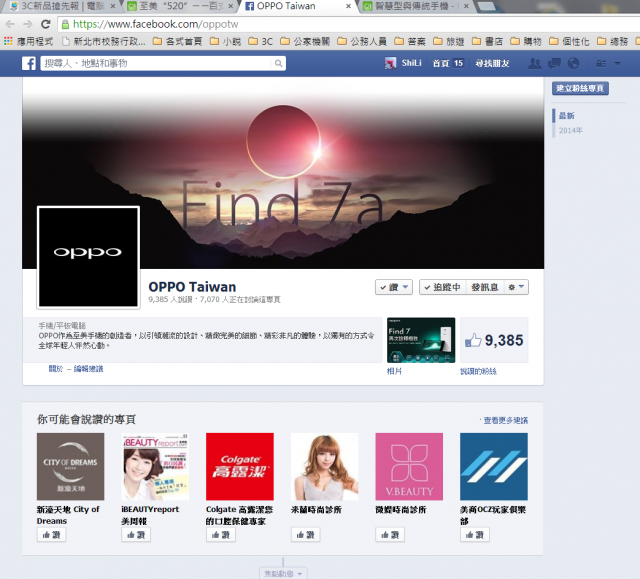Click the apps grid icon in bookmarks bar

pos(8,41)
